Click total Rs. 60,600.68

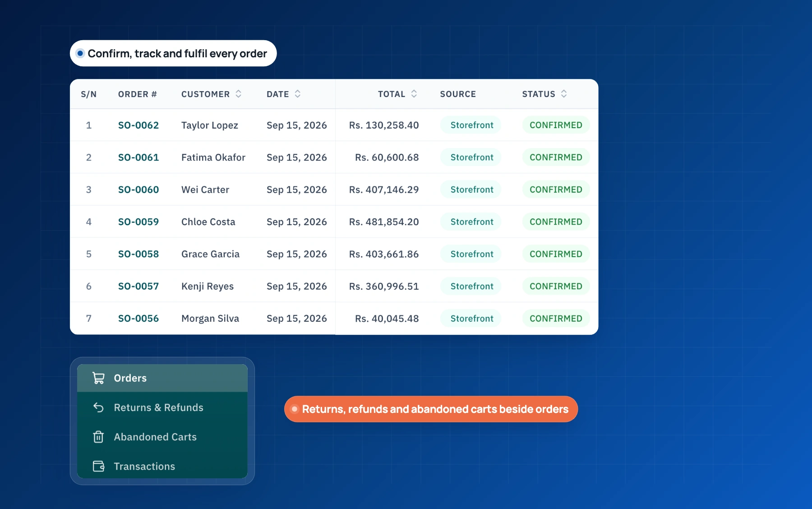pyautogui.click(x=387, y=157)
